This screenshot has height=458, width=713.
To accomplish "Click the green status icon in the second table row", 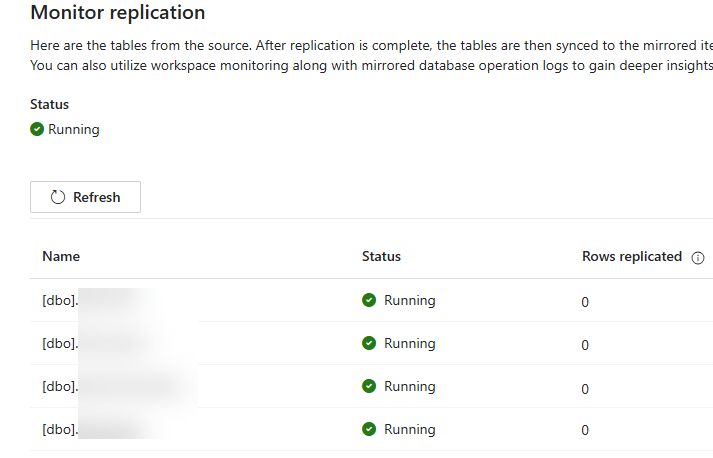I will point(369,343).
